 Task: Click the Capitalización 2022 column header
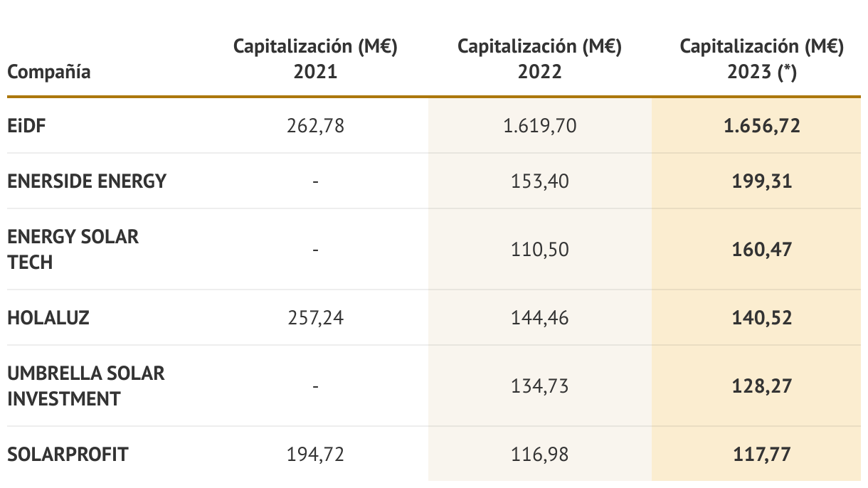point(539,59)
